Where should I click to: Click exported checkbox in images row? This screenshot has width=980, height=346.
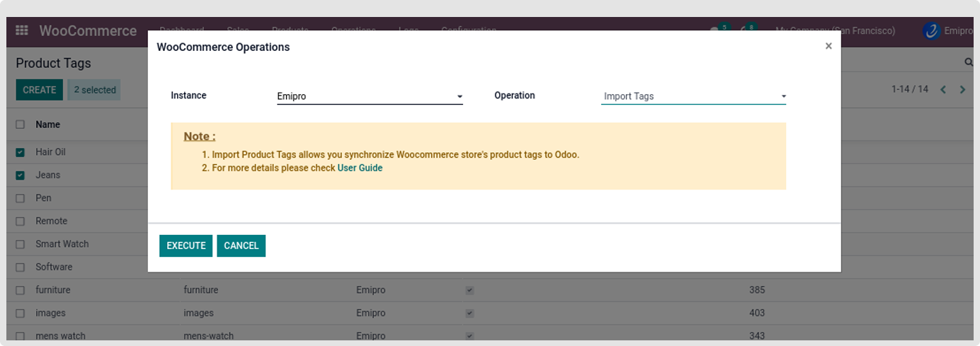click(469, 313)
